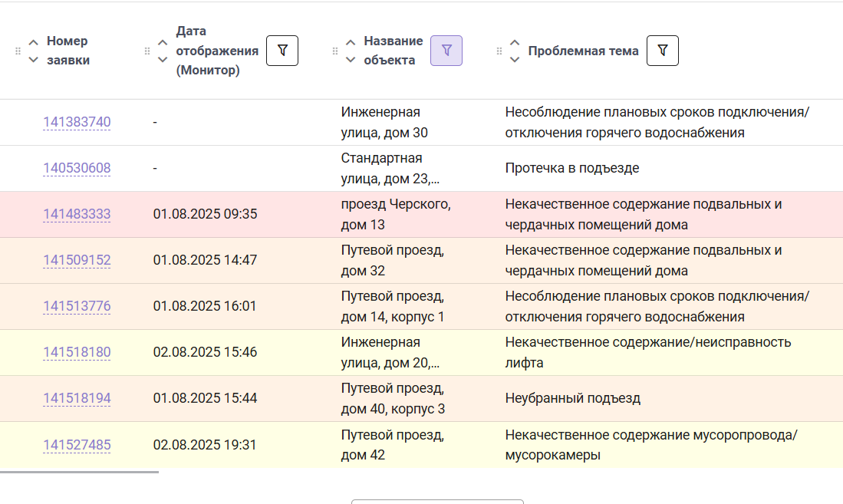
Task: Open request number 140530608
Action: click(77, 168)
